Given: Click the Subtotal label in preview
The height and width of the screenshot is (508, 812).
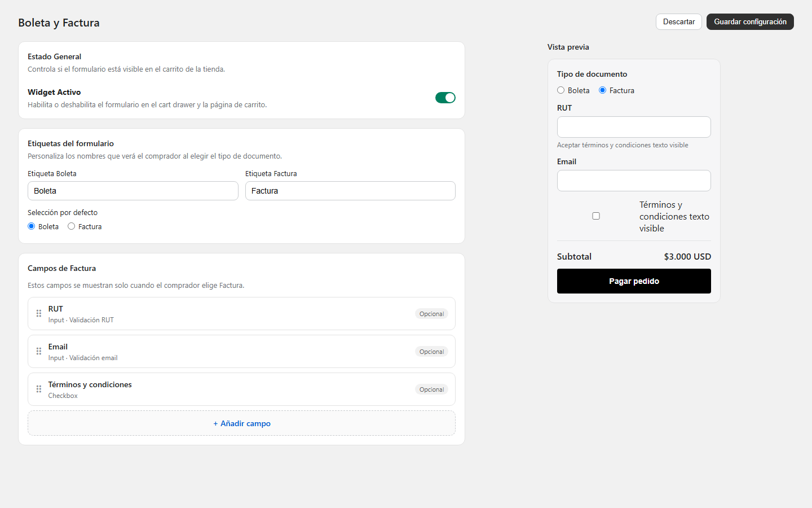Looking at the screenshot, I should coord(574,256).
